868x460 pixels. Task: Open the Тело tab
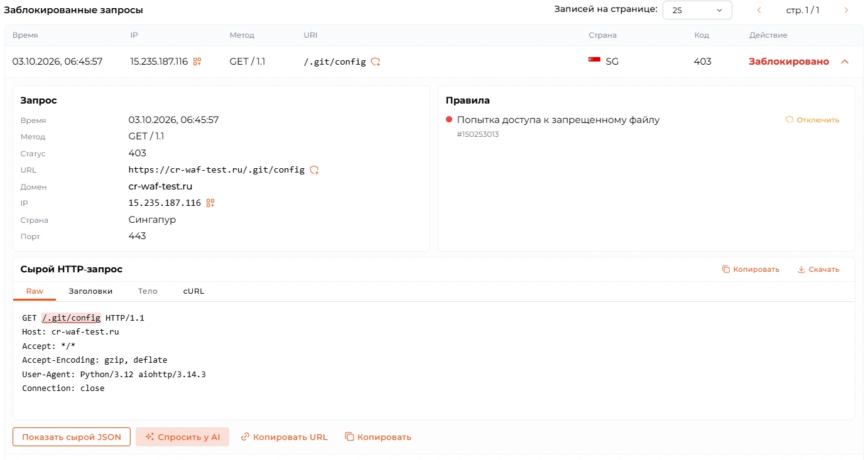click(x=148, y=291)
